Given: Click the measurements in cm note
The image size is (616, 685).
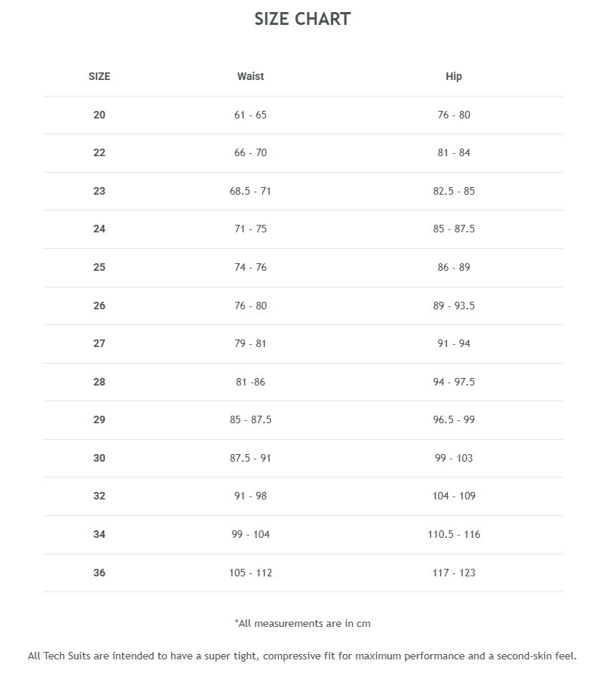Looking at the screenshot, I should (x=302, y=623).
